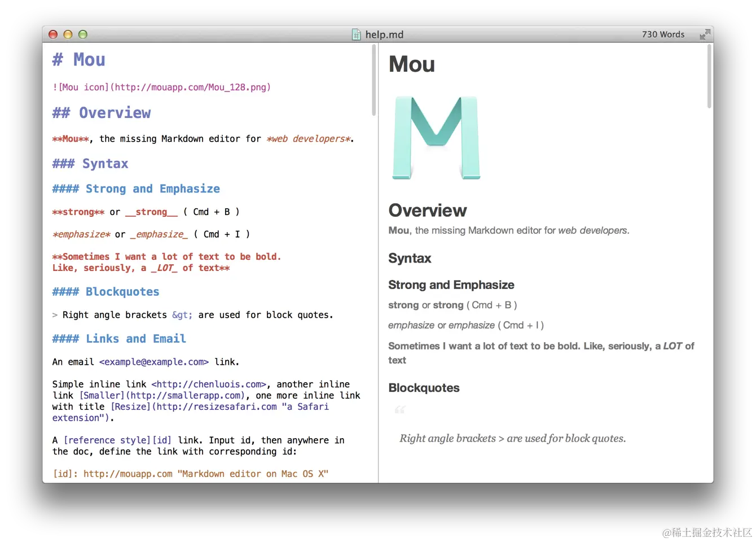
Task: Click the 'Right angle brackets &gt;' editor line
Action: 193,315
